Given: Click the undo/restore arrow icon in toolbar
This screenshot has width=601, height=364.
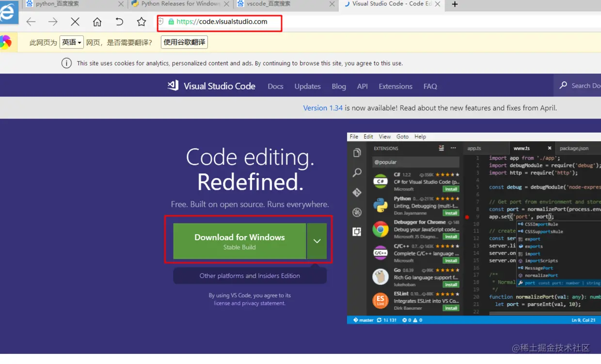Looking at the screenshot, I should (119, 22).
